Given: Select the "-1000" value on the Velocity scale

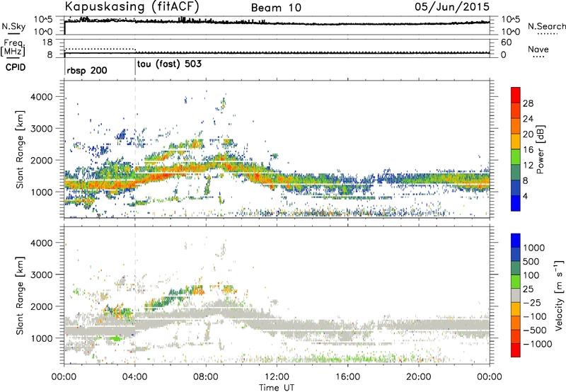Looking at the screenshot, I should click(x=538, y=344).
